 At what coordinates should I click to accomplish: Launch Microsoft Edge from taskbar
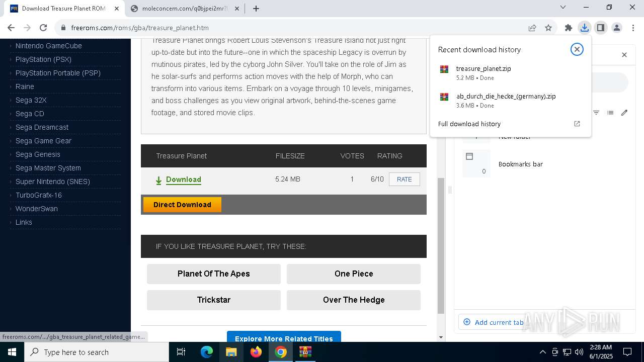coord(207,352)
